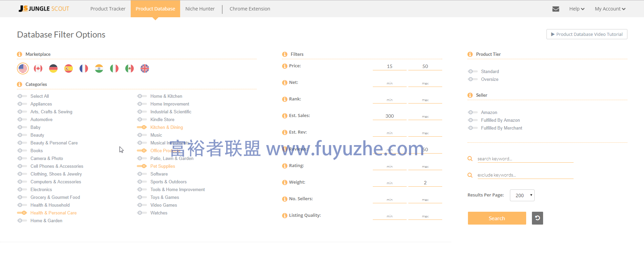Click the Est. Sales info icon
Image resolution: width=644 pixels, height=254 pixels.
[285, 116]
